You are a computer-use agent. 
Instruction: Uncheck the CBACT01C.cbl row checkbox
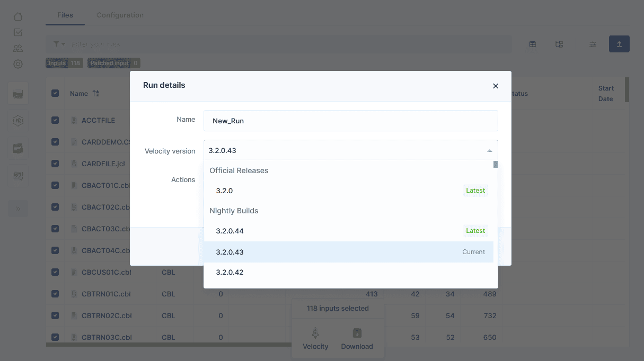(55, 185)
